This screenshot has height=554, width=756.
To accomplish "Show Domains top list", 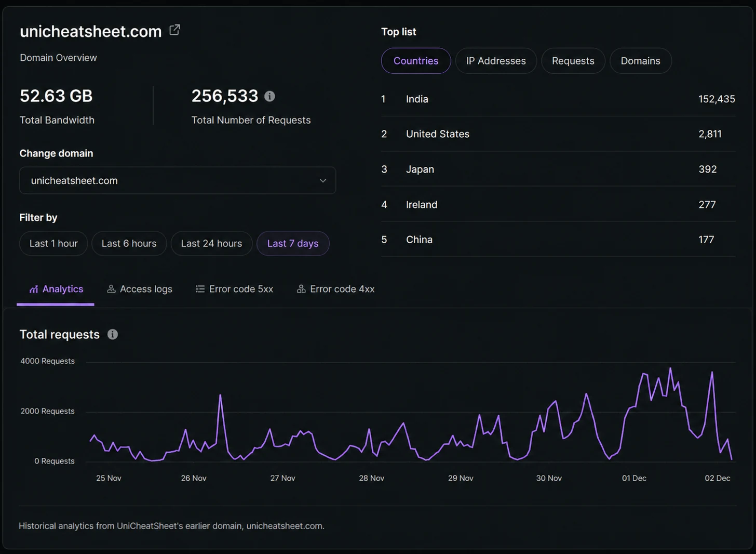I will [x=641, y=61].
